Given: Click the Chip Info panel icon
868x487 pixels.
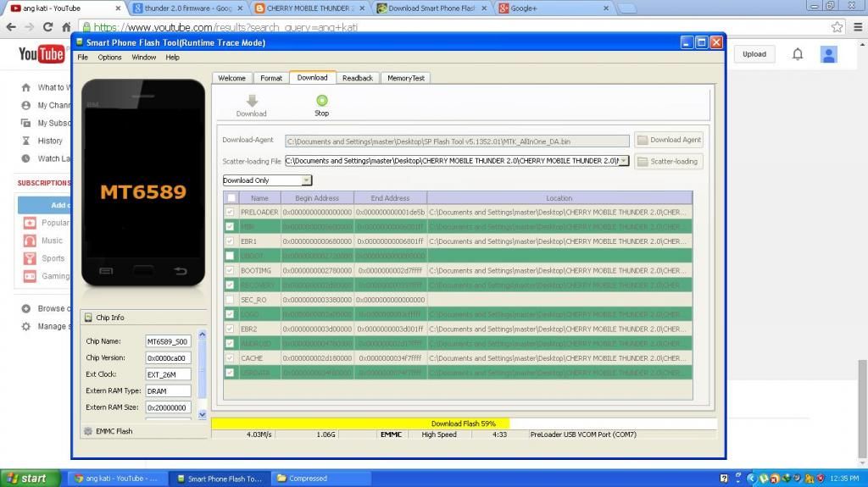Looking at the screenshot, I should [x=88, y=317].
